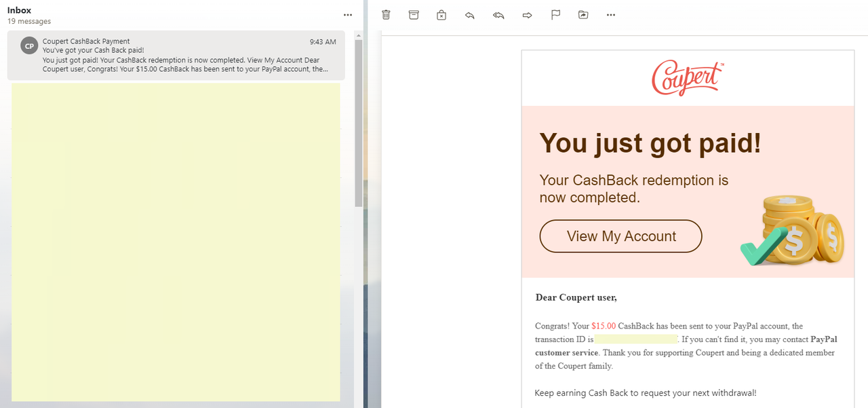Click the '19 messages' count
This screenshot has width=868, height=408.
point(29,22)
